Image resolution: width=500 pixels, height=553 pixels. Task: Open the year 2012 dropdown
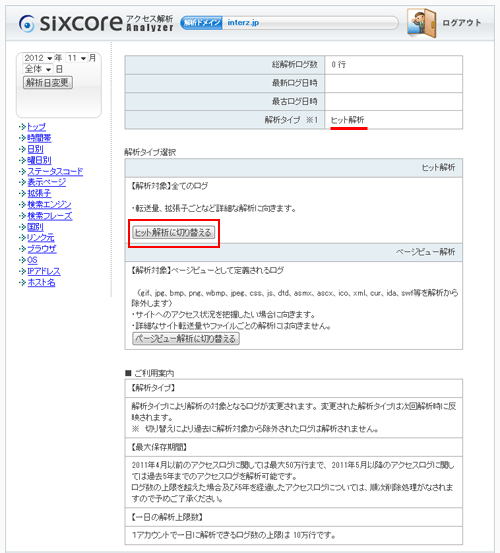[38, 58]
